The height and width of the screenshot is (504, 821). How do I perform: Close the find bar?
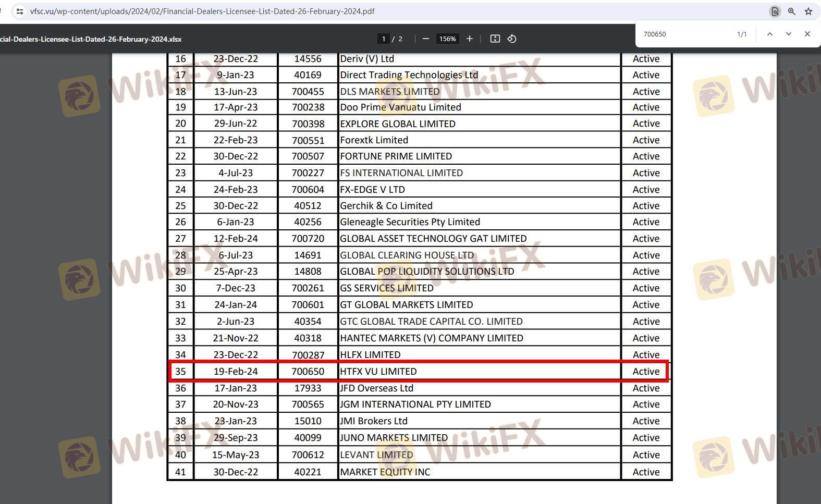[807, 34]
